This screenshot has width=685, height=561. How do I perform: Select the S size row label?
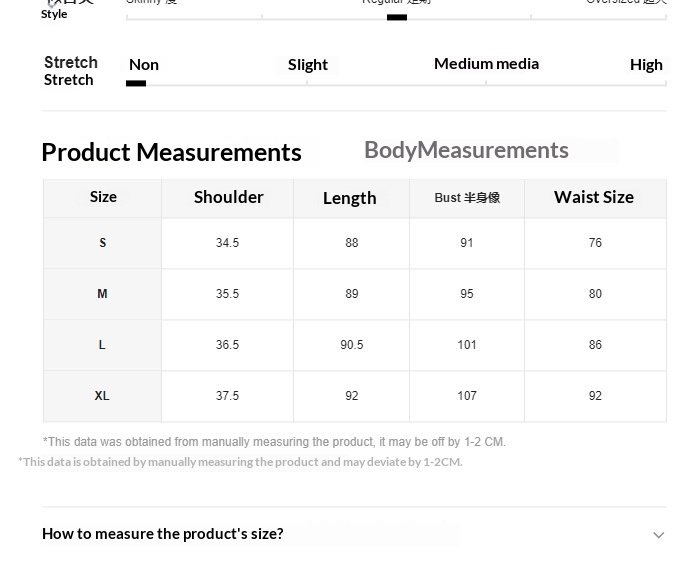tap(102, 243)
